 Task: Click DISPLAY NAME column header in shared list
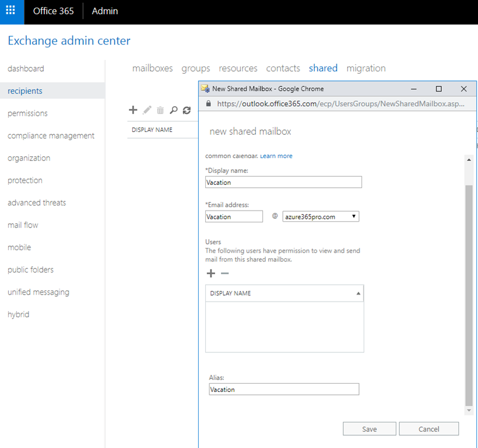coord(152,130)
